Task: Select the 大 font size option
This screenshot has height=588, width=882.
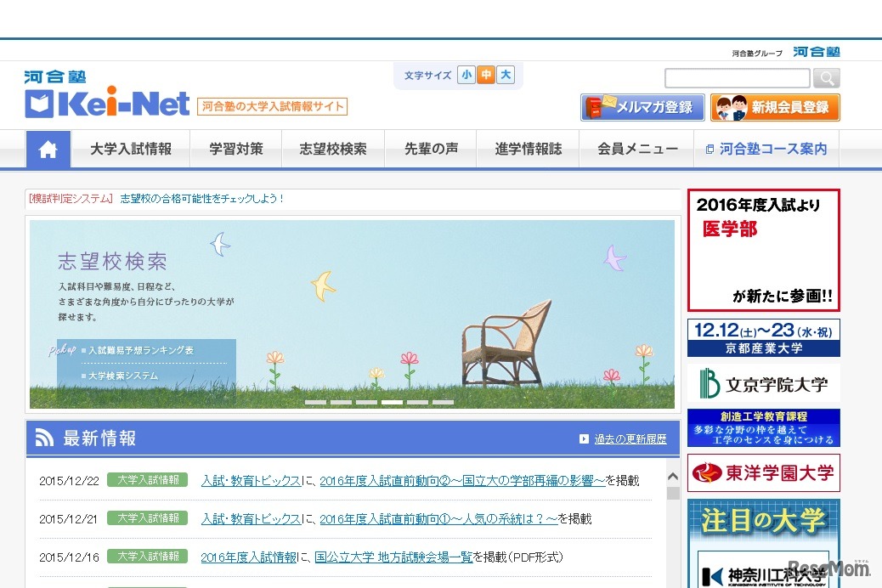Action: point(505,75)
